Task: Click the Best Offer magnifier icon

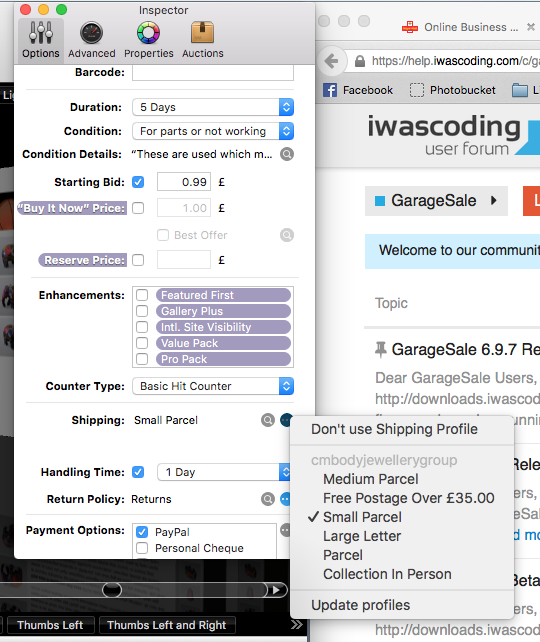Action: point(287,235)
